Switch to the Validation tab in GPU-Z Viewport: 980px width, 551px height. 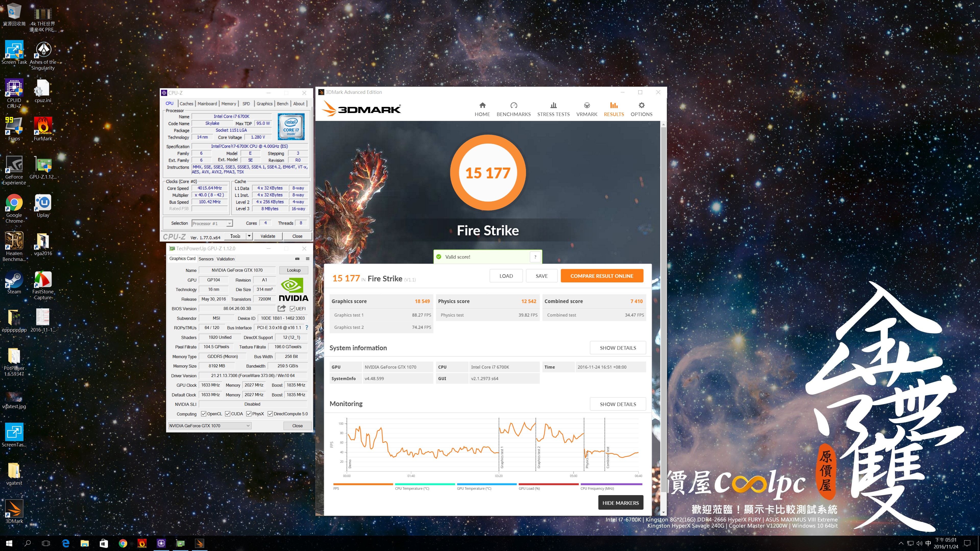pyautogui.click(x=225, y=259)
